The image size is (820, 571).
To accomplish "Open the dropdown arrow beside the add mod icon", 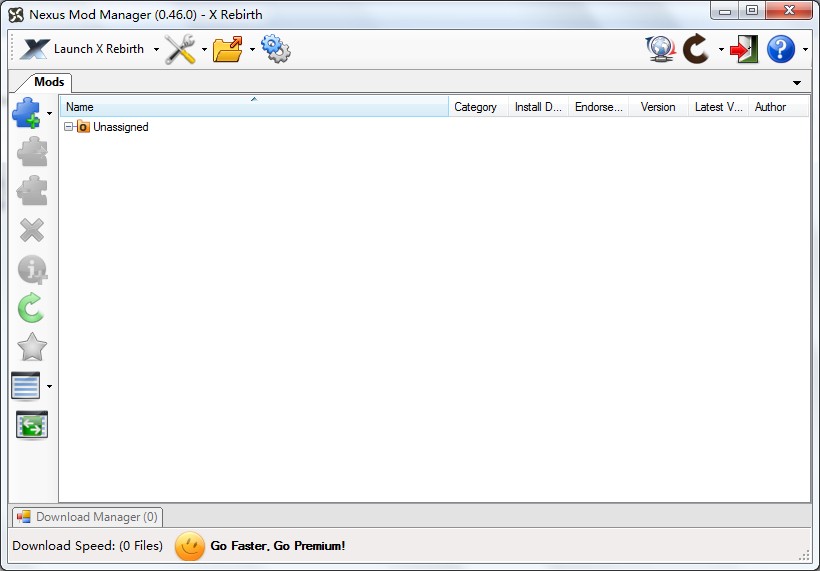I will [x=50, y=113].
